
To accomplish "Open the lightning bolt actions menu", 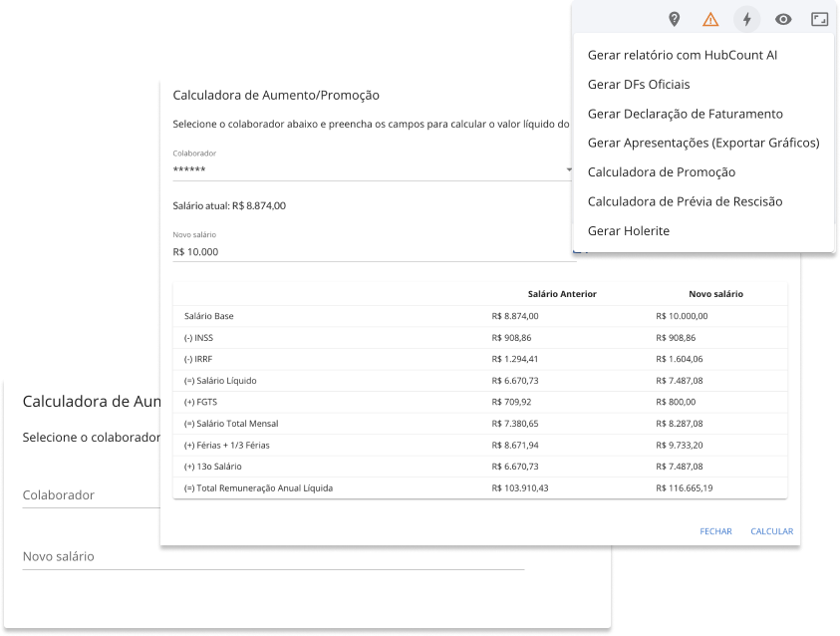I will [x=746, y=20].
